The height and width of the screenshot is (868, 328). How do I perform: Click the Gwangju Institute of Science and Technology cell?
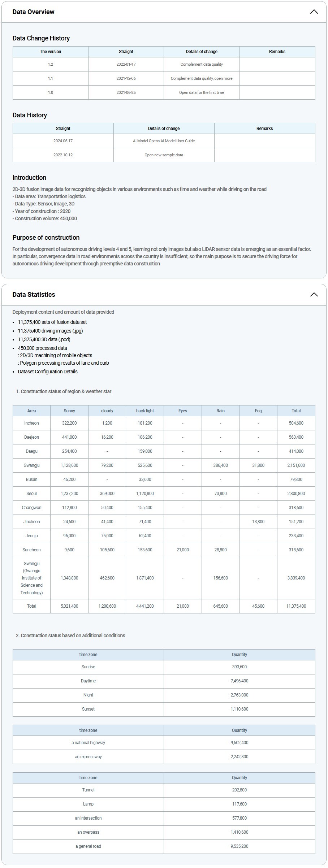pyautogui.click(x=31, y=578)
